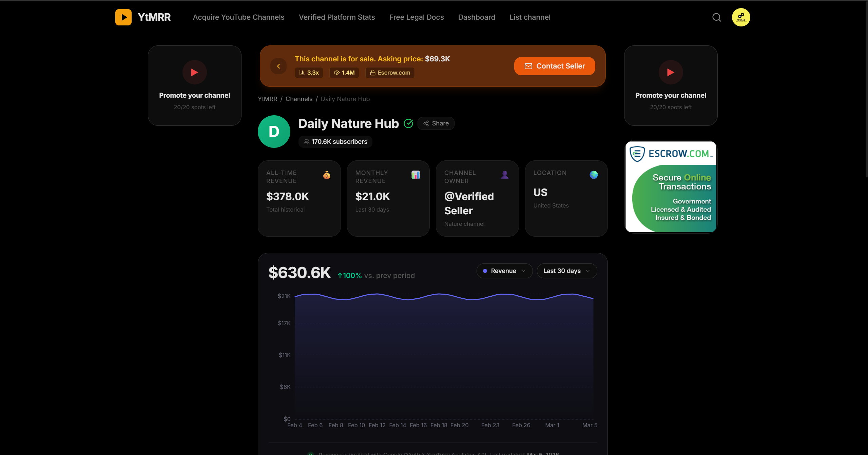Image resolution: width=868 pixels, height=455 pixels.
Task: Click the 3.3x multiple badge
Action: (309, 73)
